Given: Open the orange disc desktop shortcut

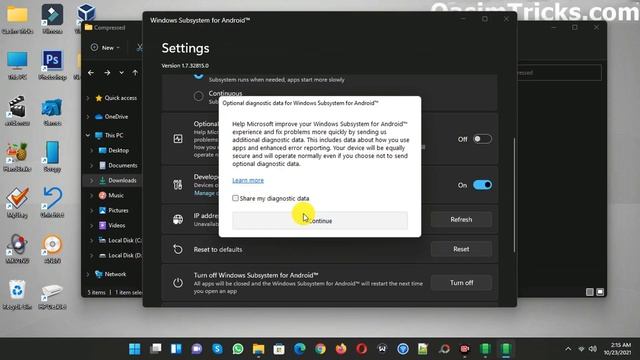Looking at the screenshot, I should click(x=52, y=249).
